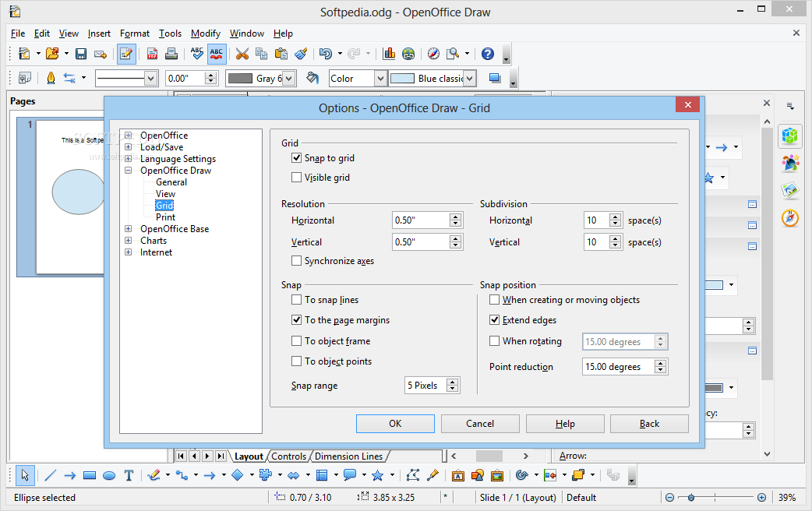Expand the OpenOffice Base node
The width and height of the screenshot is (812, 511).
[128, 229]
